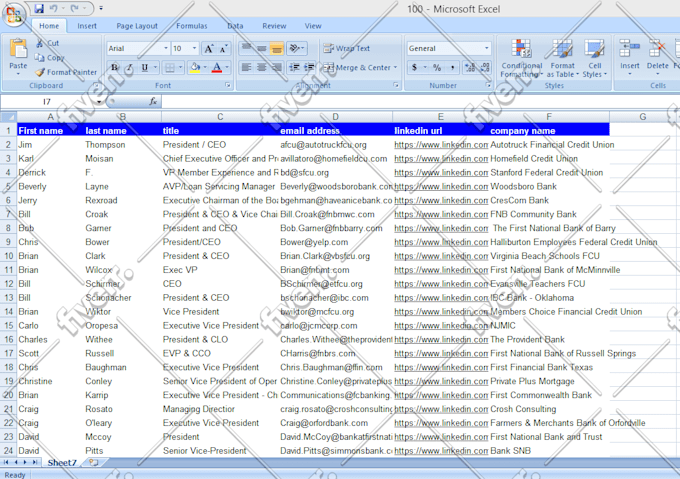
Task: Click Merge & Center
Action: click(x=356, y=68)
